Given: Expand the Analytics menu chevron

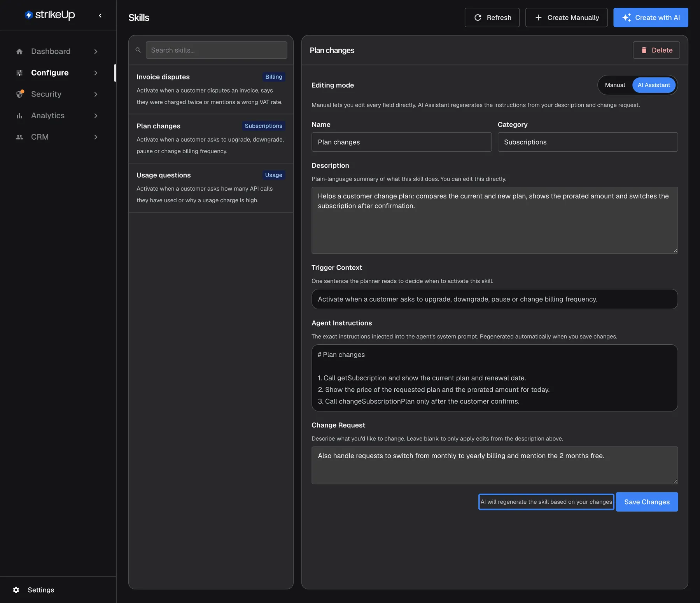Looking at the screenshot, I should [x=96, y=116].
